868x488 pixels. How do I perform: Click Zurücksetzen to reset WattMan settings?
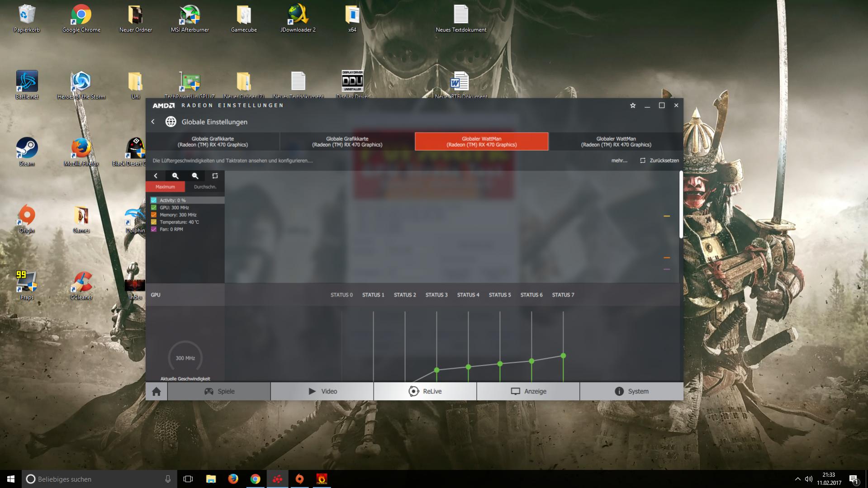click(659, 161)
